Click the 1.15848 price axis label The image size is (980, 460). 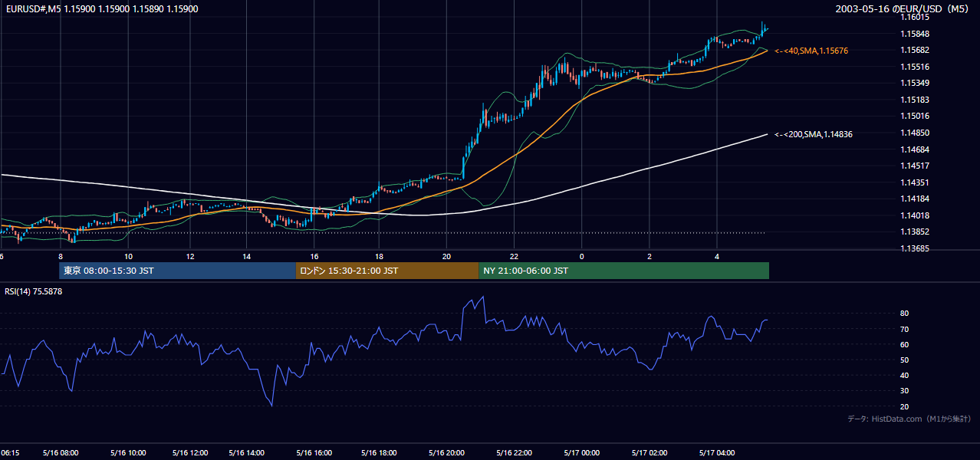click(x=916, y=34)
